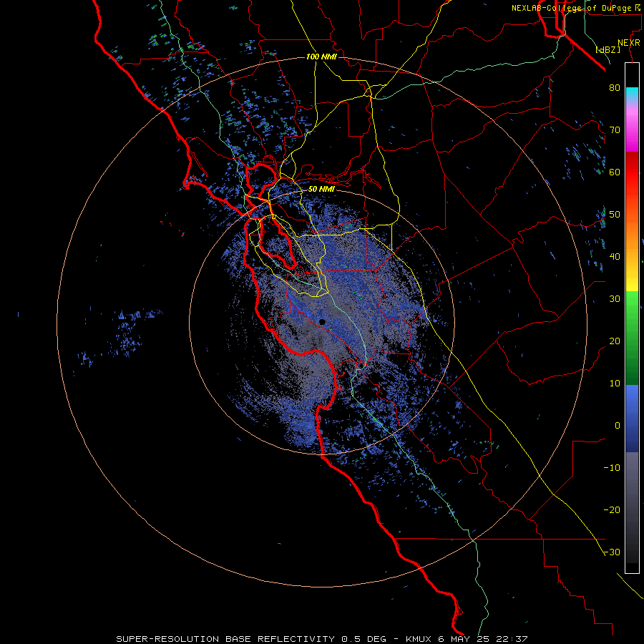Click the 40 value on the dBZ scale
Viewport: 644px width, 644px height.
(615, 256)
